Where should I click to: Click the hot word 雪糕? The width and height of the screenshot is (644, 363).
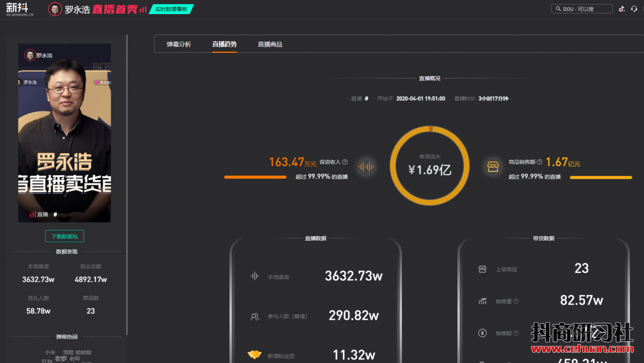pos(68,352)
